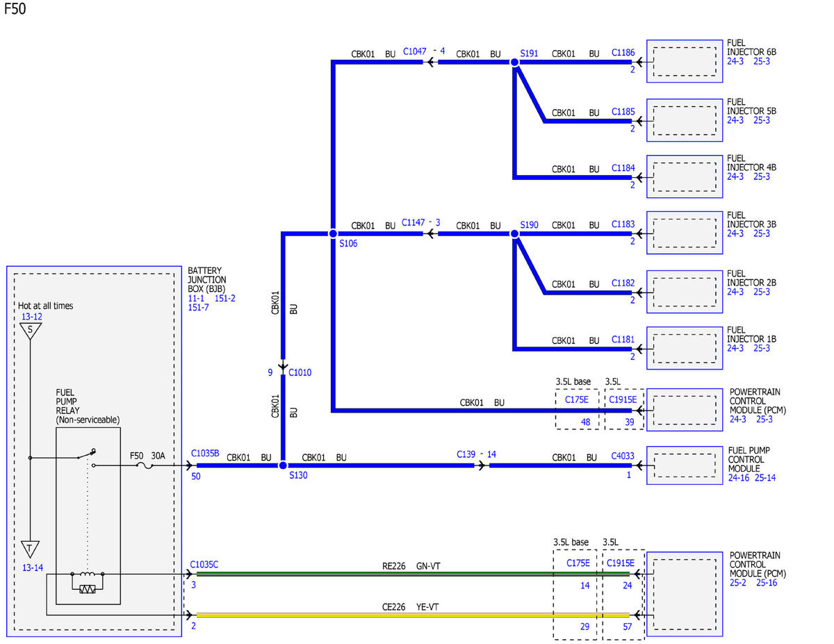Open the 25-2 reference of lower PCM
The height and width of the screenshot is (644, 834).
[738, 583]
